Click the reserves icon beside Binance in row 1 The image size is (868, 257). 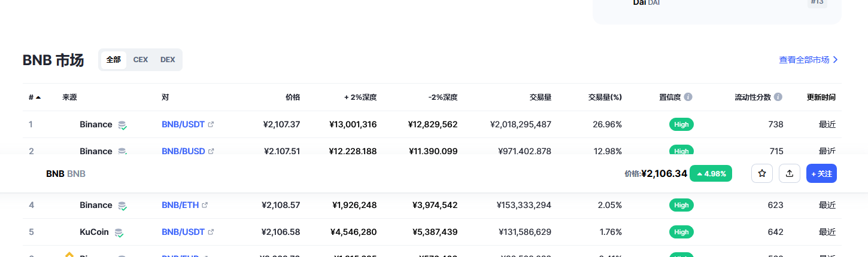click(x=122, y=125)
